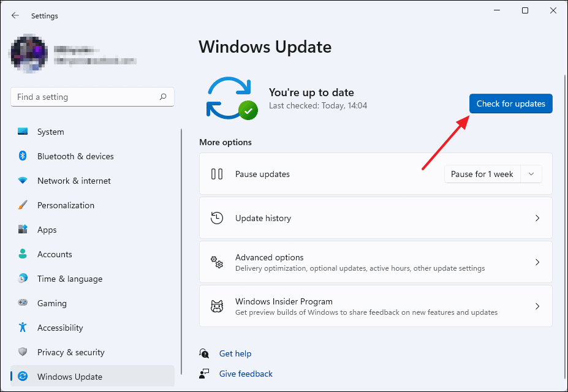Click the Pause updates pause icon
The height and width of the screenshot is (392, 568).
[216, 174]
